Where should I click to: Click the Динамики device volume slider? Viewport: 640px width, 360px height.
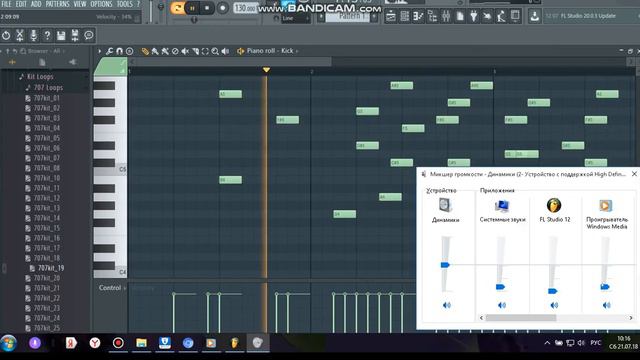point(445,265)
